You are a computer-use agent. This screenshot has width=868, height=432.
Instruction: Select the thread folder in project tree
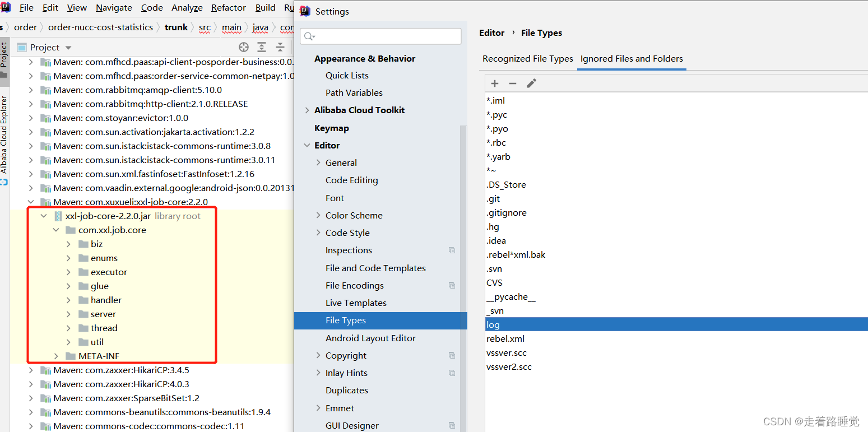point(104,328)
